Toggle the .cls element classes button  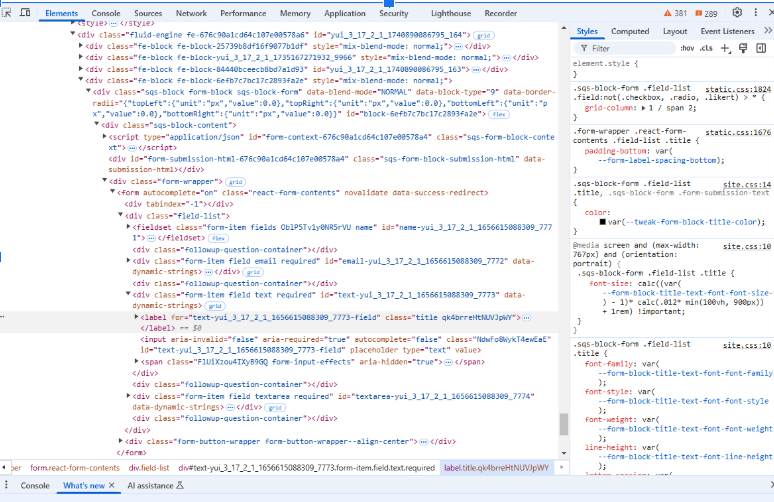[x=706, y=48]
